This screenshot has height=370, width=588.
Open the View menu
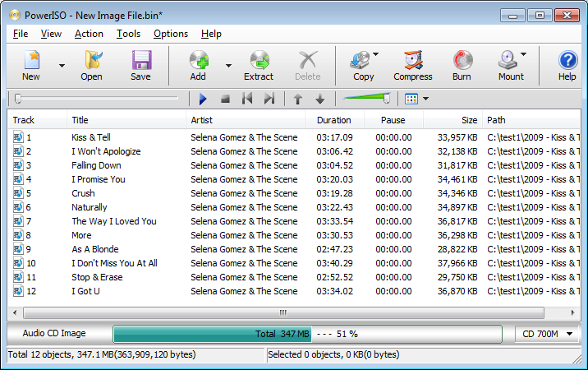point(51,34)
